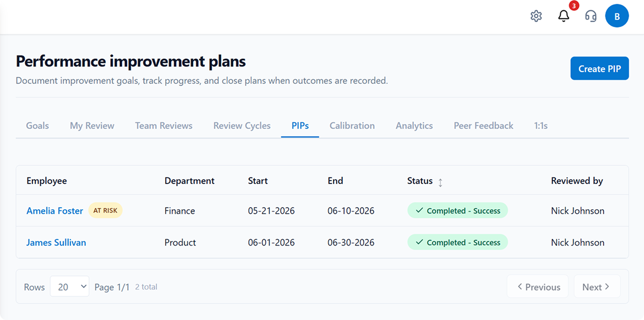This screenshot has height=320, width=644.
Task: Open the user avatar B menu
Action: pyautogui.click(x=617, y=16)
